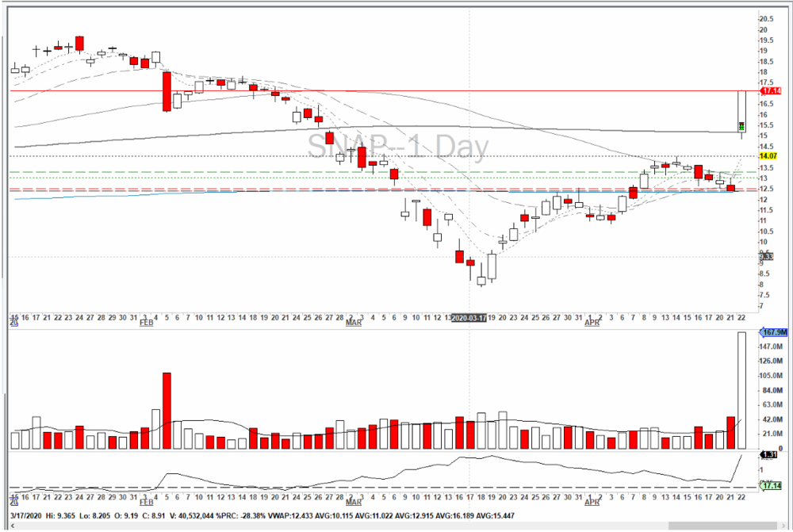Click the MAR month label on the main chart axis
The image size is (793, 532).
coord(353,324)
